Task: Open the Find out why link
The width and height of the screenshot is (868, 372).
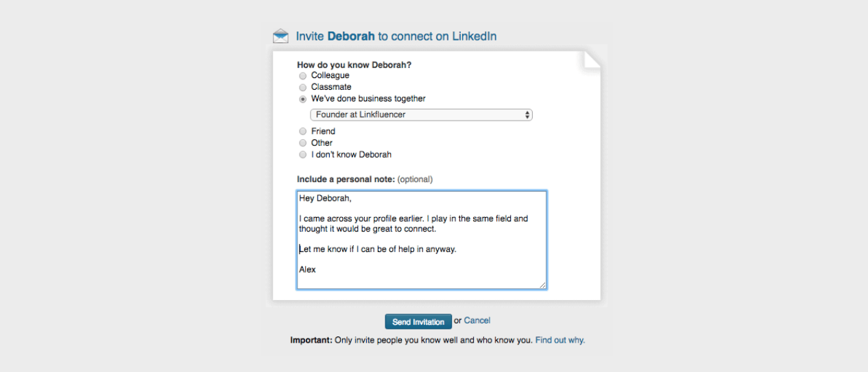Action: pyautogui.click(x=560, y=340)
